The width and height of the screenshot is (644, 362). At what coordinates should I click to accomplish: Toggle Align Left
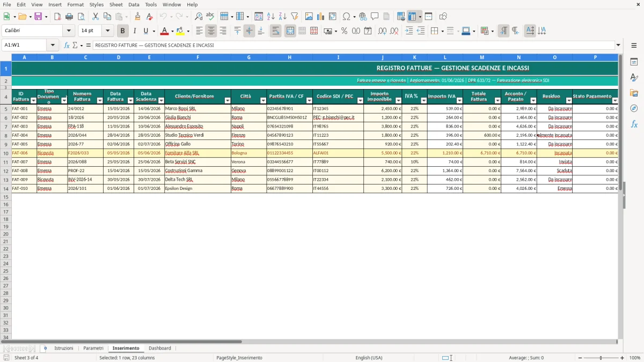point(200,31)
